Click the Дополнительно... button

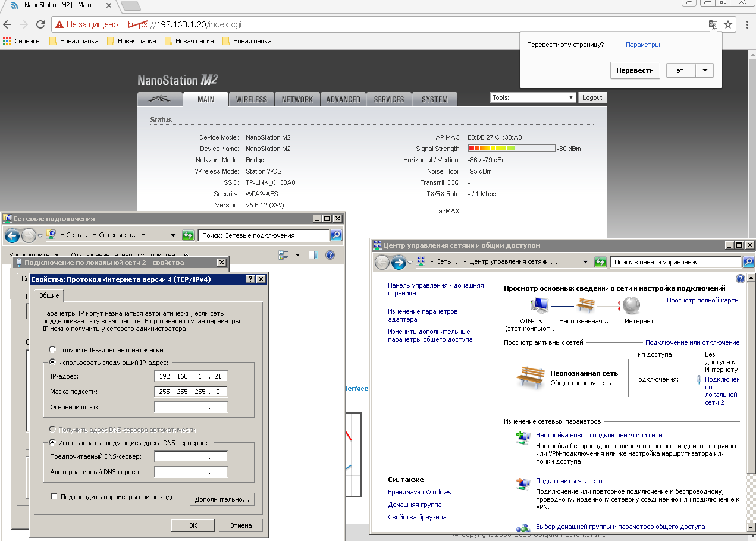pyautogui.click(x=223, y=499)
